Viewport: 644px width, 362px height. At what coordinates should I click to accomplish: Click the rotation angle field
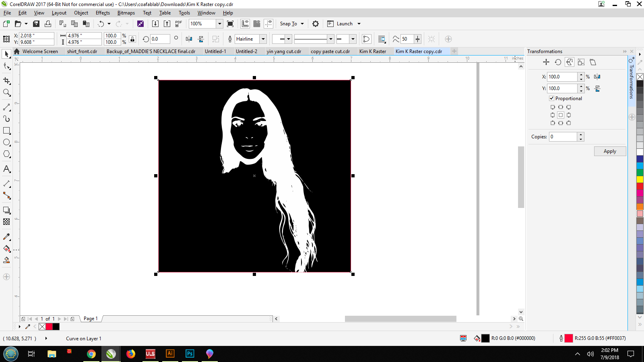pos(160,39)
